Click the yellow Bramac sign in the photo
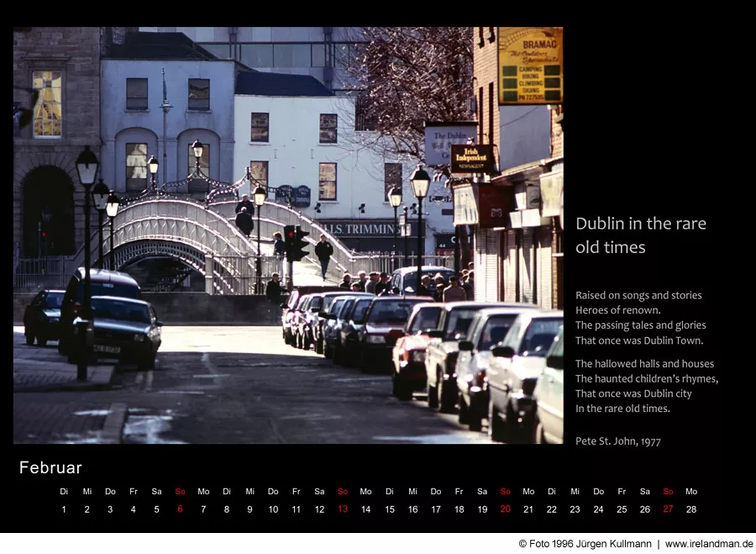This screenshot has height=554, width=756. [530, 66]
